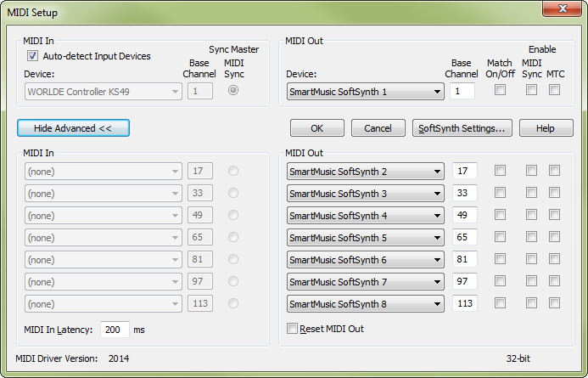Open SmartMusic SoftSynth 3 device dropdown
588x378 pixels.
[x=365, y=194]
